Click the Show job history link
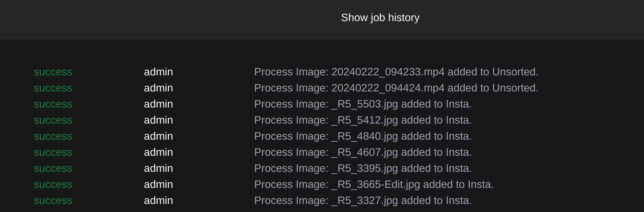Image resolution: width=644 pixels, height=212 pixels. click(380, 17)
